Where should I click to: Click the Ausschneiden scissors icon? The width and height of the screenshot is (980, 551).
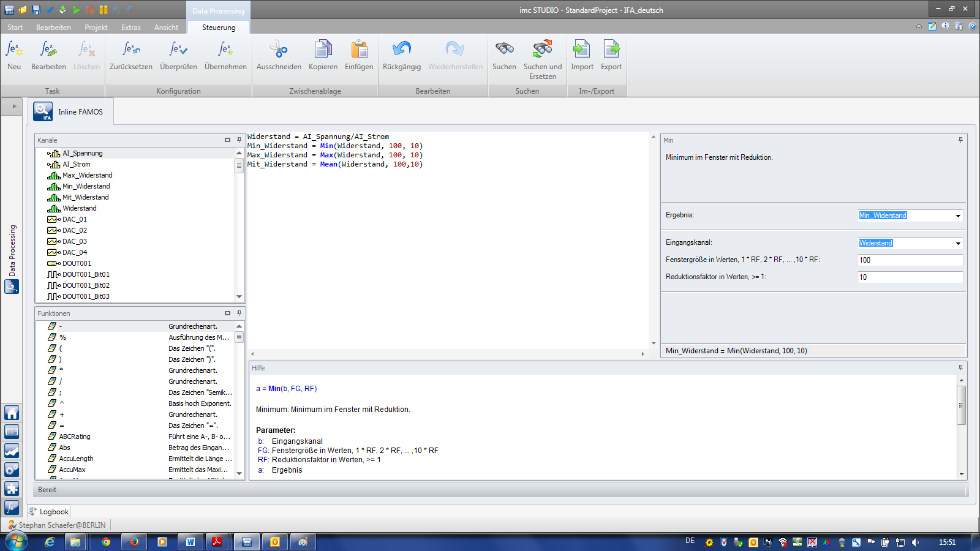(279, 50)
